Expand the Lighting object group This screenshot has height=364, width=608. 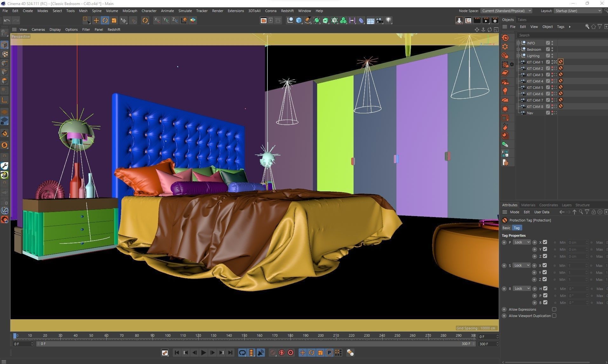[x=518, y=56]
